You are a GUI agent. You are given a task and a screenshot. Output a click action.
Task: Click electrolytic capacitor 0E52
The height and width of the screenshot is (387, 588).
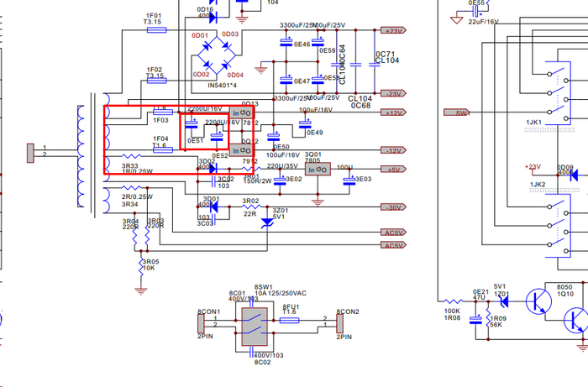coord(217,137)
